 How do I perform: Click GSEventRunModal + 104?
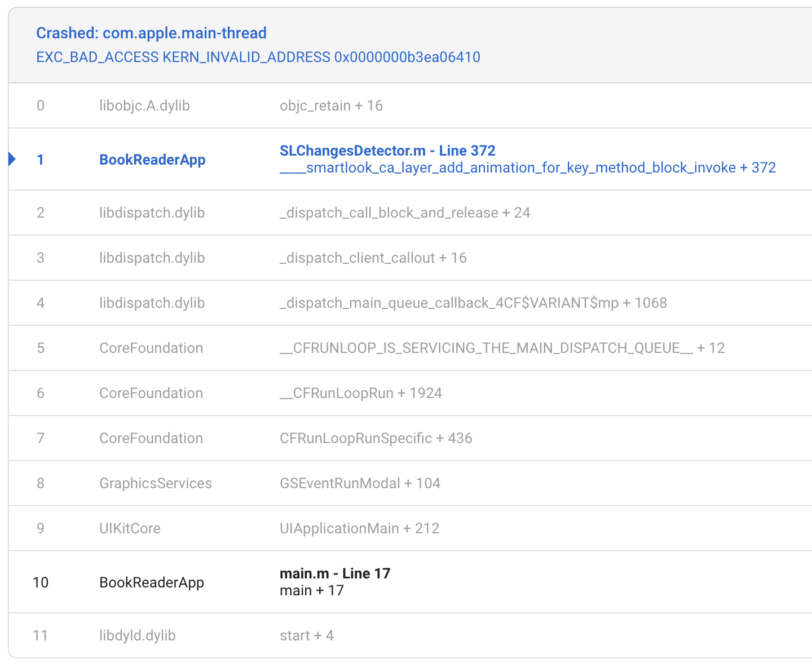point(360,483)
